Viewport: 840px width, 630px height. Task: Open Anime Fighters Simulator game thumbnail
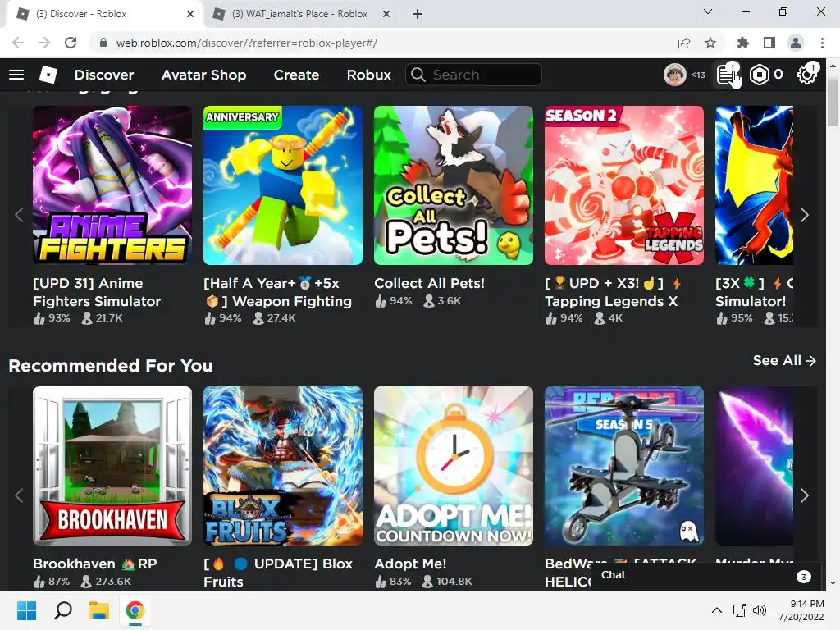[112, 185]
